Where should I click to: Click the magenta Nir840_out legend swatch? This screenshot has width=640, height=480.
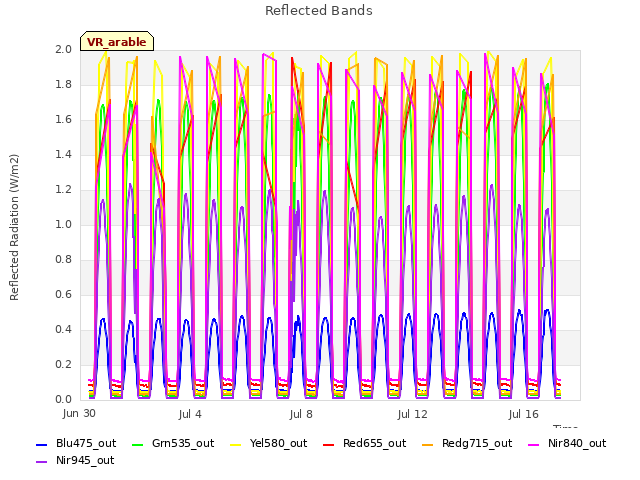coord(533,444)
